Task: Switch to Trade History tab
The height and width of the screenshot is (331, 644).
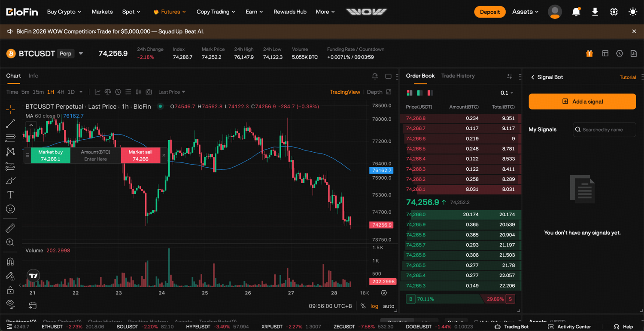Action: click(x=458, y=76)
